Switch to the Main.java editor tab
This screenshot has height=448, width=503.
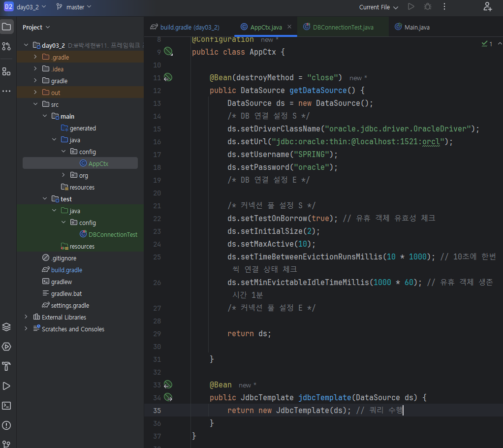pos(416,27)
